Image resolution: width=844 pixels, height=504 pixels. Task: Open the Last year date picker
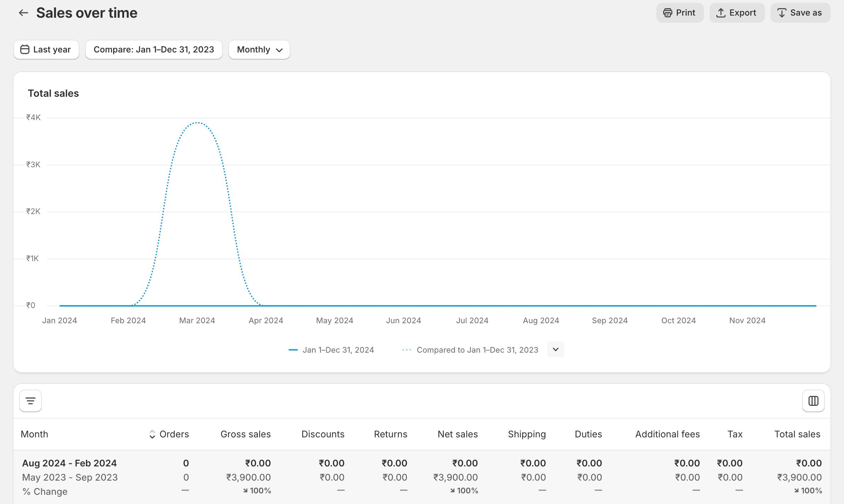(x=46, y=50)
